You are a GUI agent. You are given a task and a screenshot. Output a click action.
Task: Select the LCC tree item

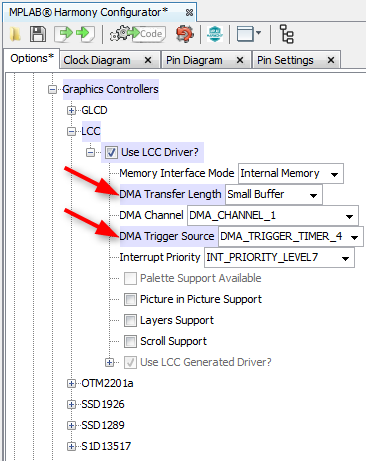[91, 131]
